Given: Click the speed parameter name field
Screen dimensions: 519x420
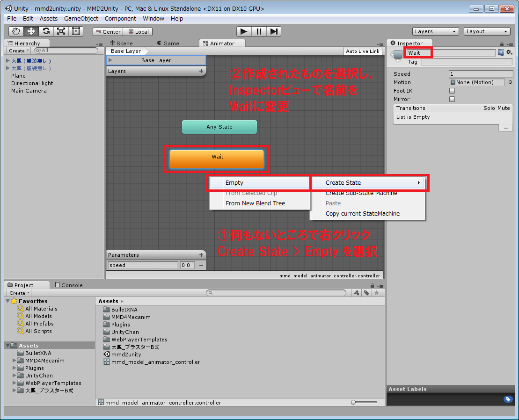Looking at the screenshot, I should click(x=143, y=265).
